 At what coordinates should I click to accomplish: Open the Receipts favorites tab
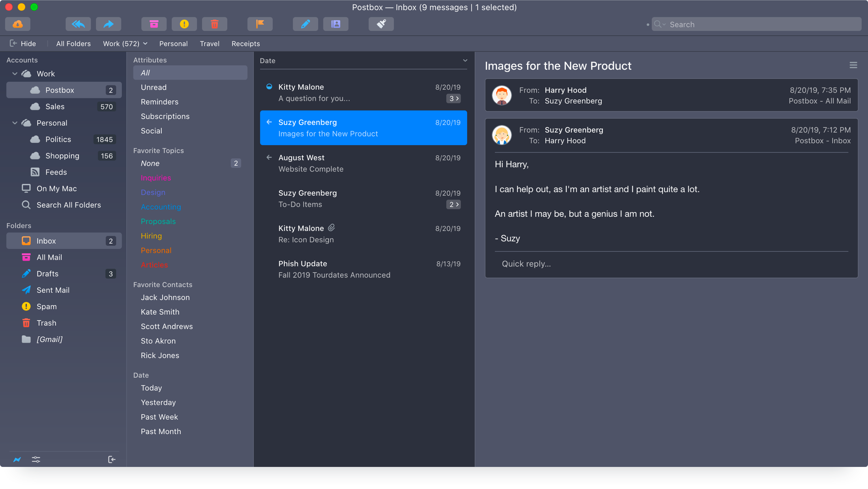(245, 44)
